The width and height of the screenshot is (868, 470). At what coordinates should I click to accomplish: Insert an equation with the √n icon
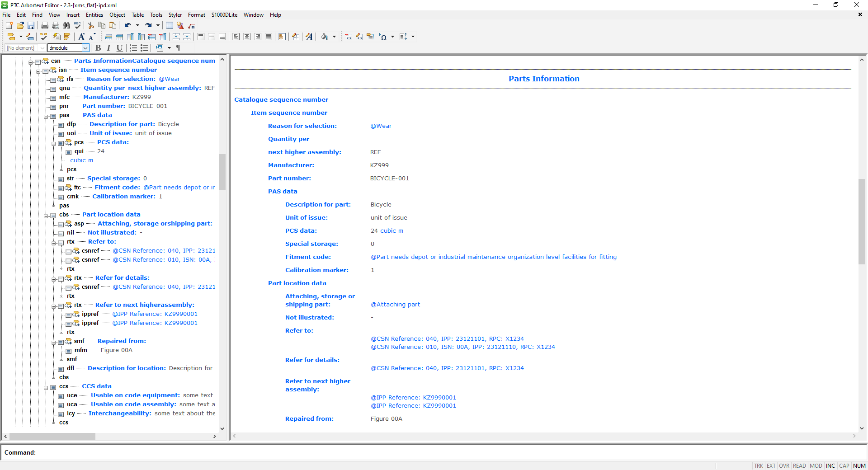coord(191,26)
